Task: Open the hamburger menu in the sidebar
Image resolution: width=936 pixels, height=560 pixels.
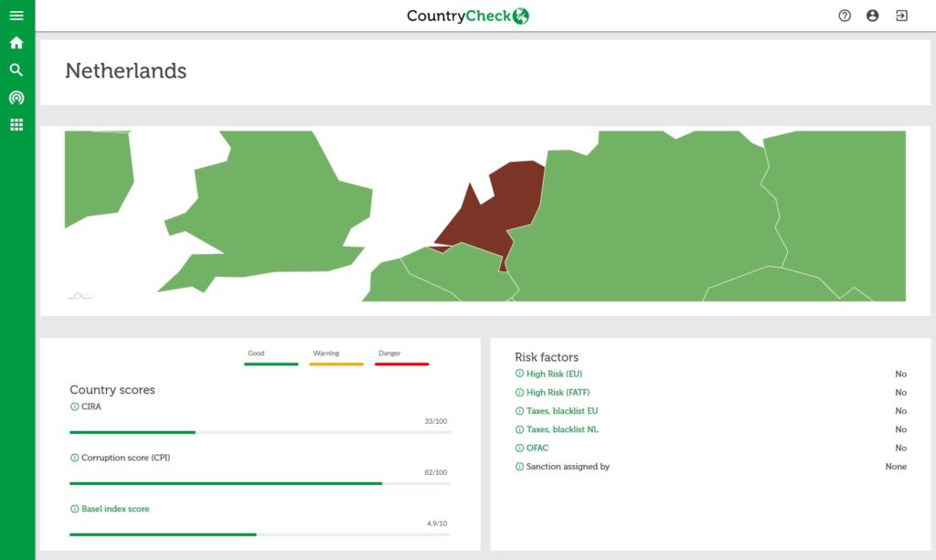Action: tap(16, 16)
